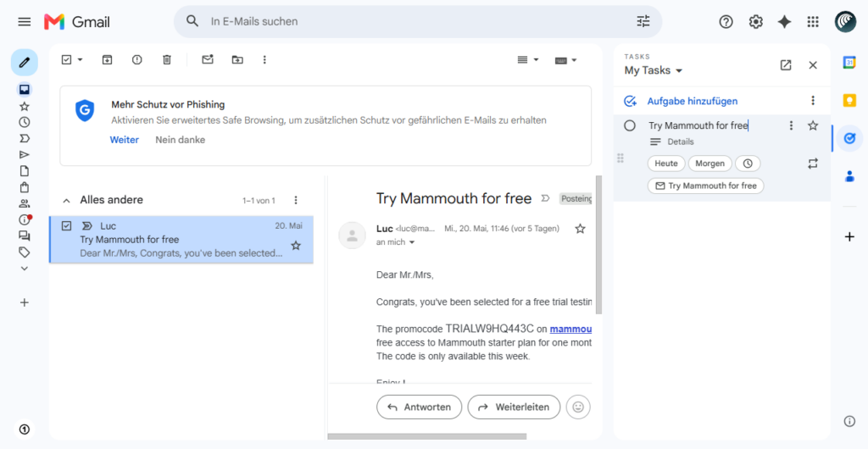Open task list options three dots
This screenshot has height=449, width=868.
pos(813,101)
